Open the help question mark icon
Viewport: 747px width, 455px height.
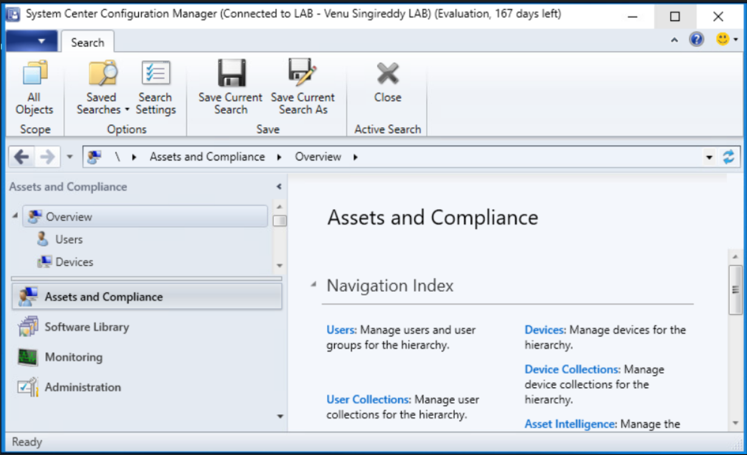[696, 39]
